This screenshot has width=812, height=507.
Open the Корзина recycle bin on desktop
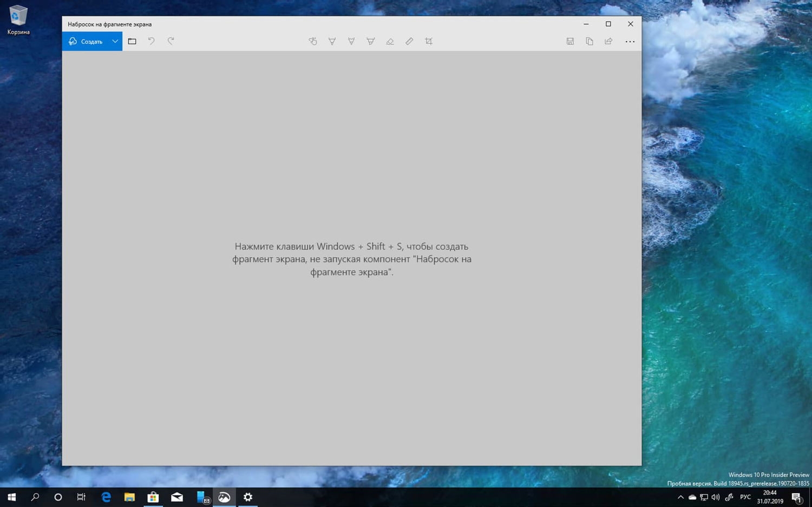coord(18,20)
